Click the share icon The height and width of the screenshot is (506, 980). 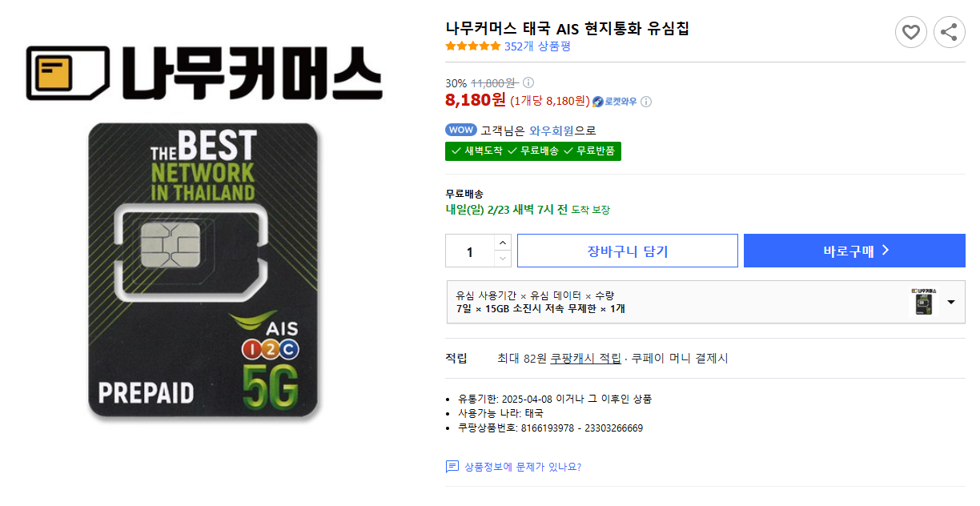tap(949, 32)
